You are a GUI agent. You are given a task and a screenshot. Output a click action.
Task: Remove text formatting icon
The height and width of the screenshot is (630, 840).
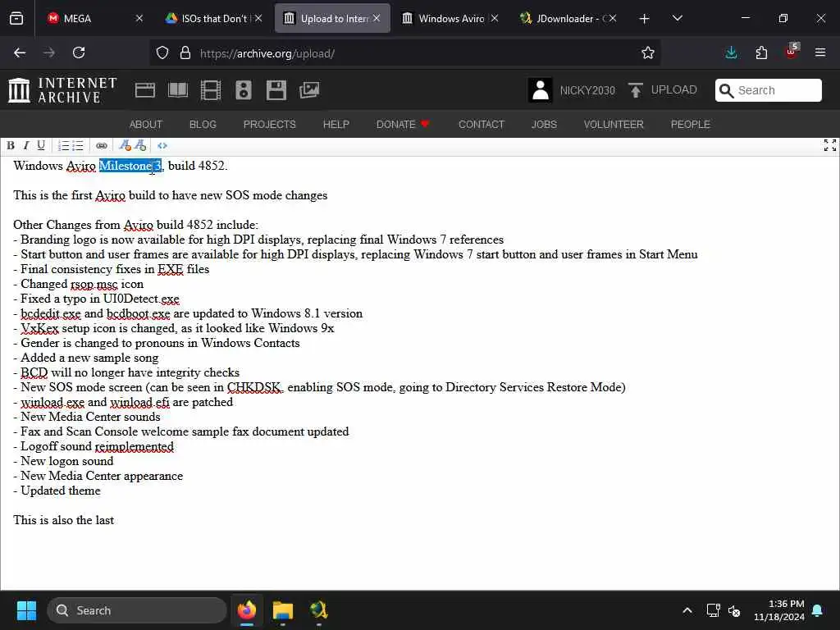tap(140, 146)
